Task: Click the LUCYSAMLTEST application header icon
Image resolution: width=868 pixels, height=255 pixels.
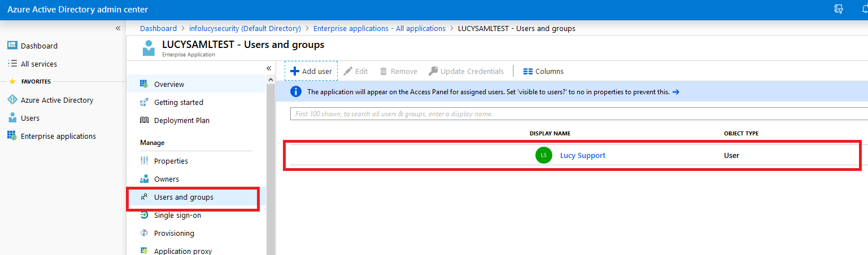Action: click(x=149, y=48)
